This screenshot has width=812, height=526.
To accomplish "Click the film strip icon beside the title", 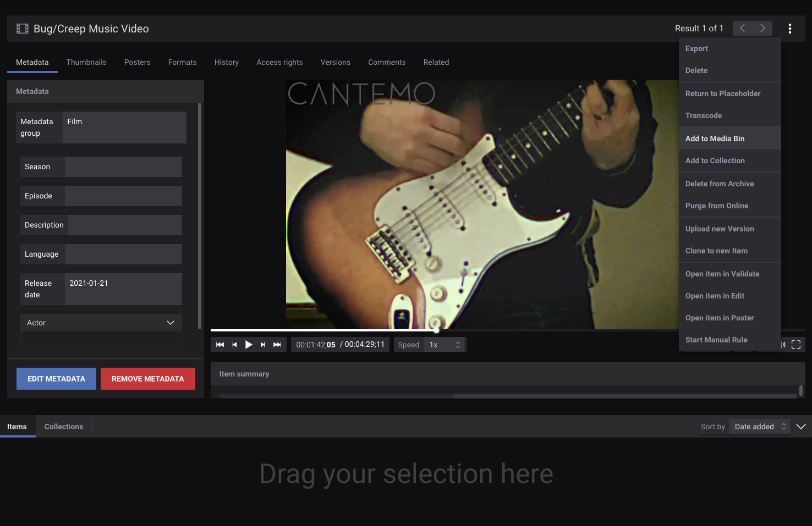I will click(x=23, y=29).
